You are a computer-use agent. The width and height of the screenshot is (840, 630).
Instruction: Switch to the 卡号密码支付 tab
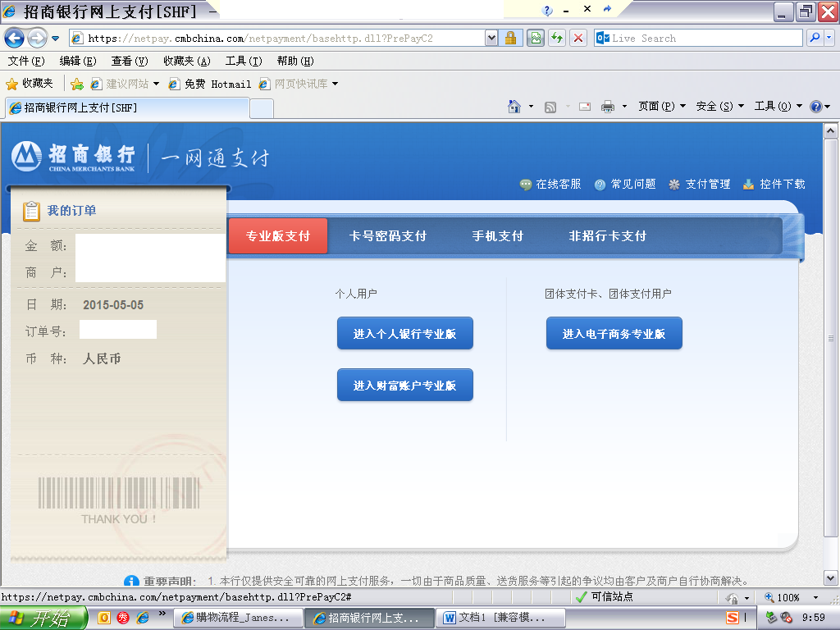click(x=388, y=236)
